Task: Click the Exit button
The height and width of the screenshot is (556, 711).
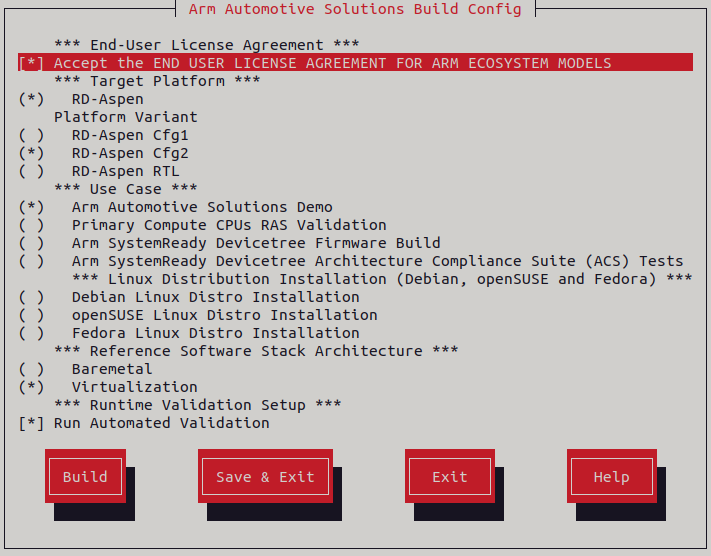Action: click(x=450, y=476)
